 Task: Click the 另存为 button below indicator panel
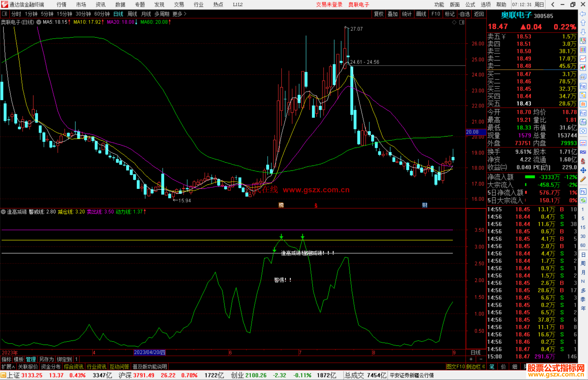click(46, 359)
